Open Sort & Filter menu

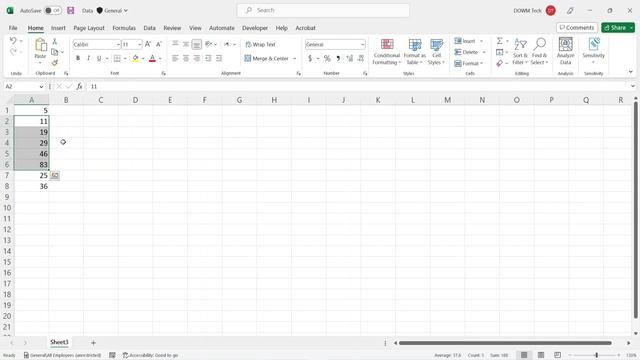(520, 51)
